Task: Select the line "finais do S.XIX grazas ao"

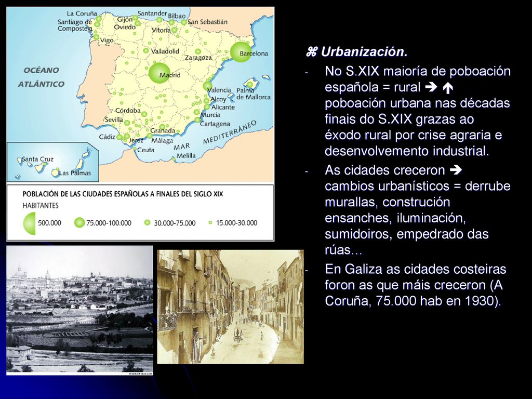Action: tap(400, 119)
